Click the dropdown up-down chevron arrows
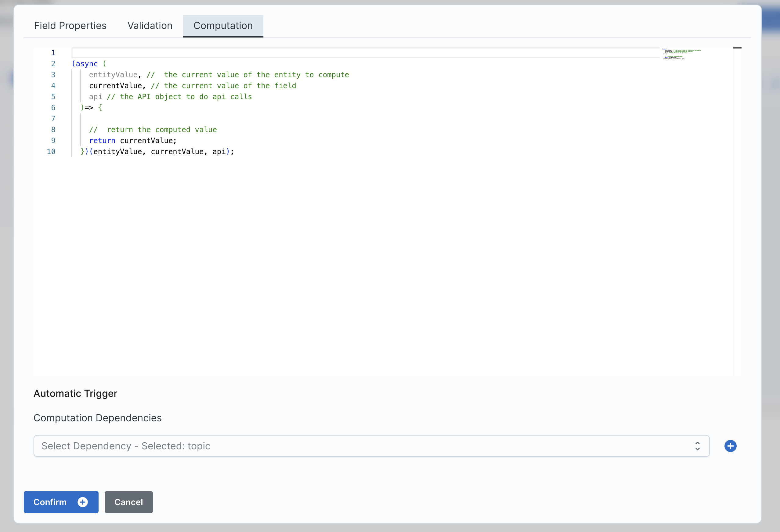780x532 pixels. point(697,446)
